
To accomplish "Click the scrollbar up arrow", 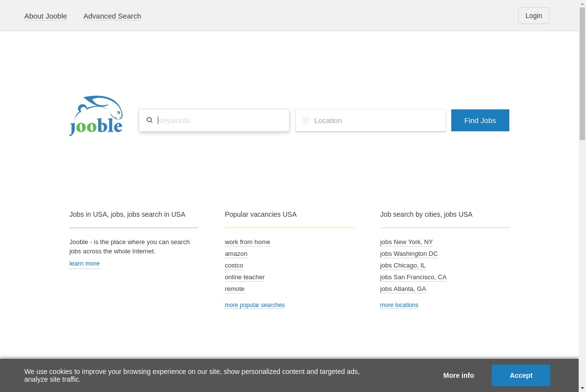I will click(x=582, y=3).
